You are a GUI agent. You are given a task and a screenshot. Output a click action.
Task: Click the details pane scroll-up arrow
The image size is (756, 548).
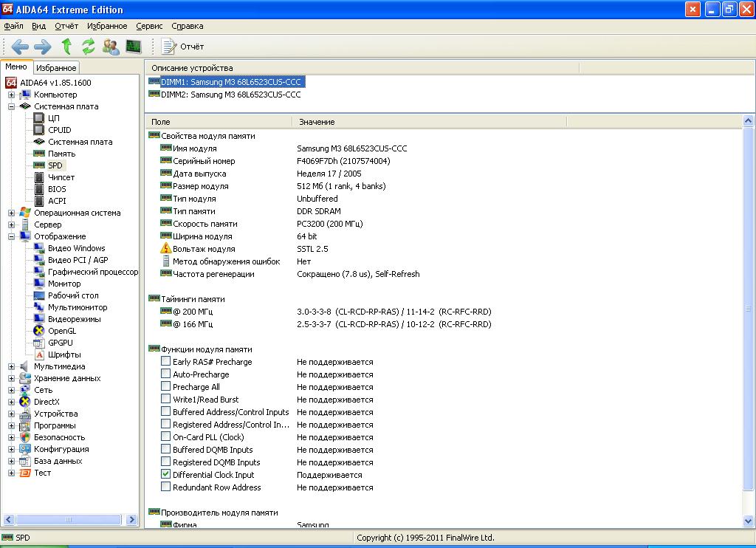pyautogui.click(x=749, y=120)
